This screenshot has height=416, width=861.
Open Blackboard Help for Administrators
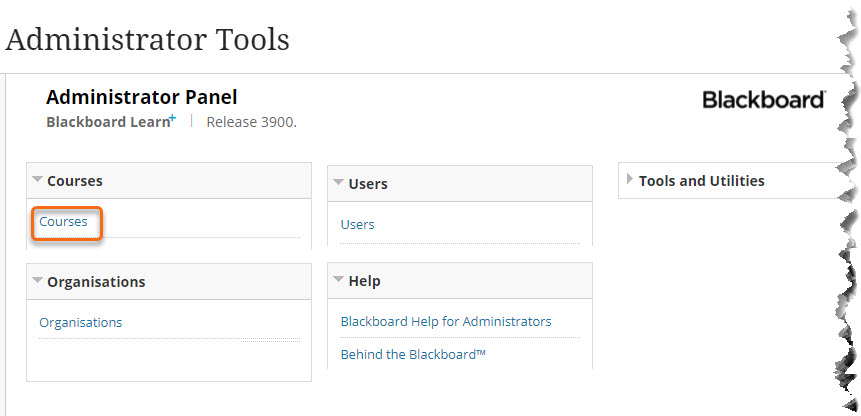click(x=446, y=322)
